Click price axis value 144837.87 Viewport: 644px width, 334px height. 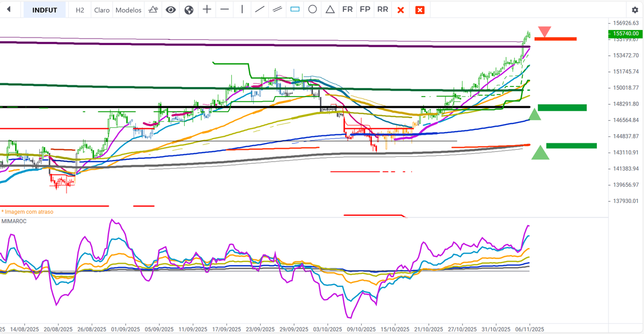coord(626,136)
